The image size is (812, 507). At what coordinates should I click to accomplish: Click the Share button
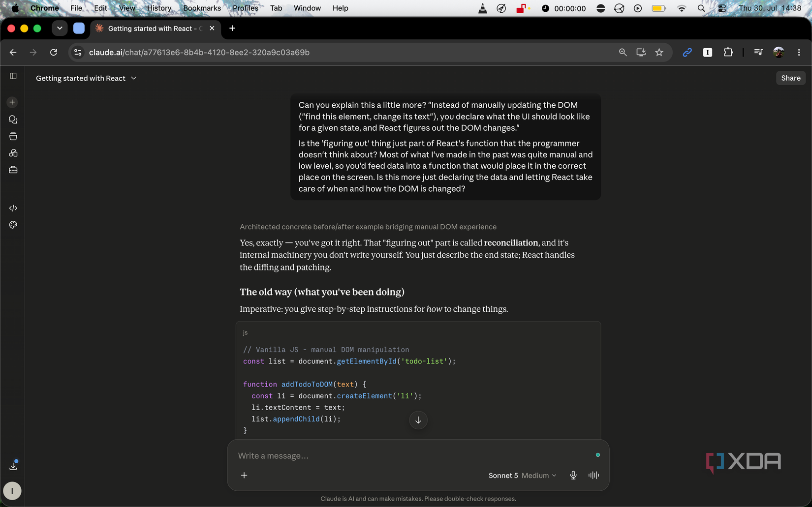click(790, 78)
